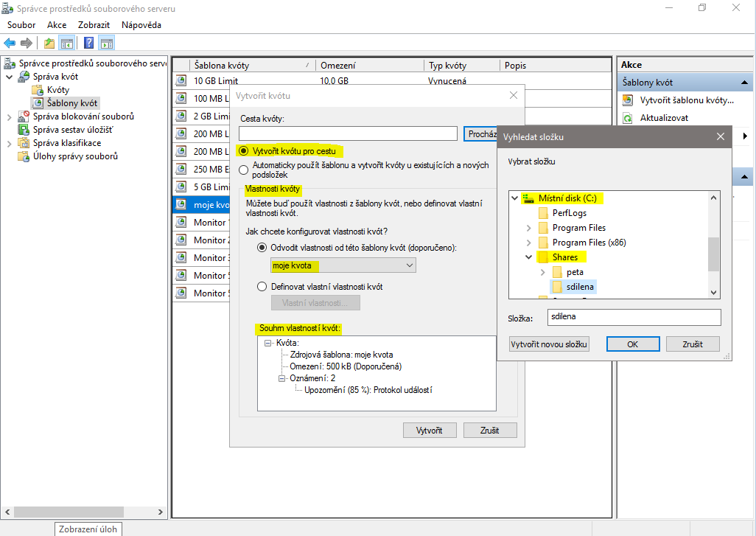Expand the peta folder in tree
This screenshot has height=536, width=756.
tap(543, 272)
